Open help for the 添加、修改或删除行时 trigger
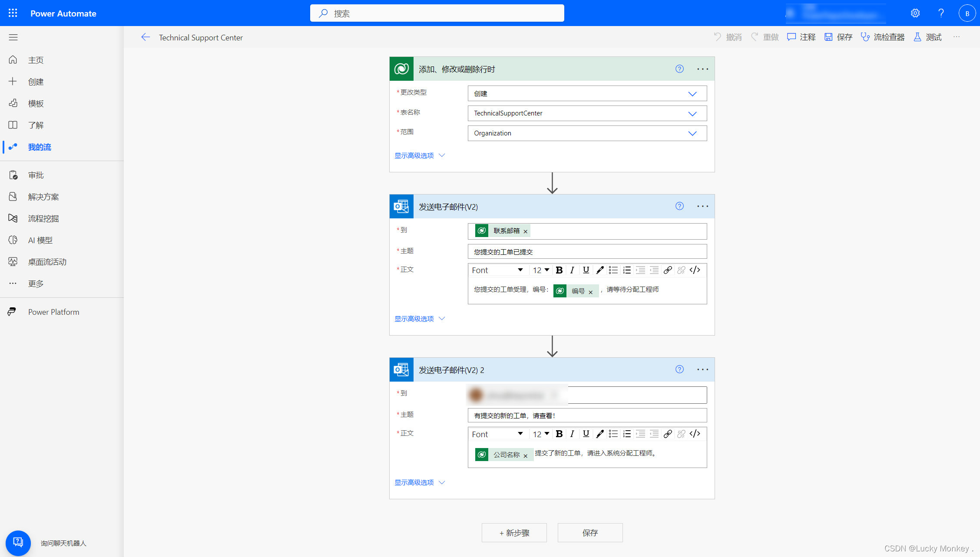The image size is (980, 557). click(679, 69)
